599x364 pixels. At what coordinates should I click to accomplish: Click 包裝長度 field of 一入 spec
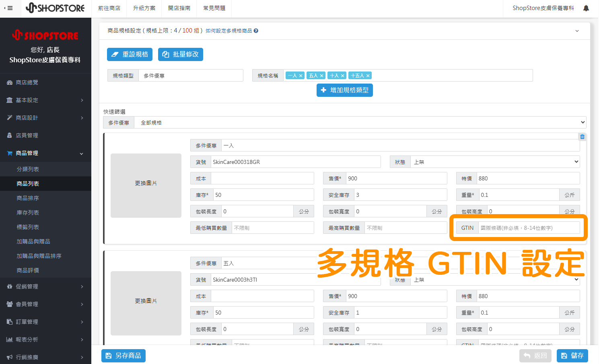pos(257,211)
